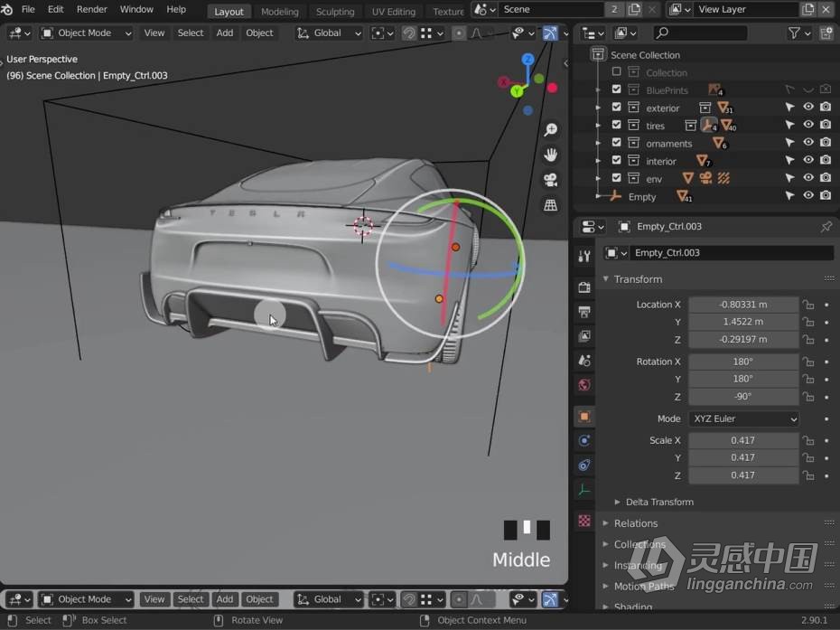Uncheck the exterior collection checkbox

point(617,108)
